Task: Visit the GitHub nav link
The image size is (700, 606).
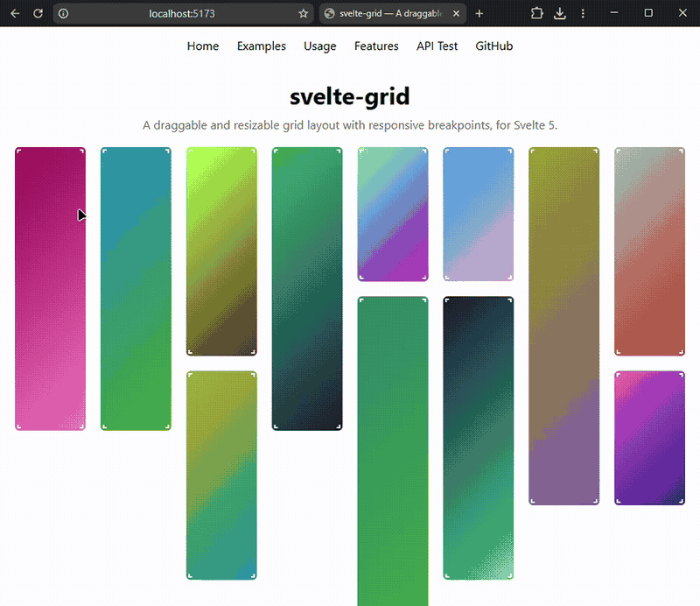Action: point(493,46)
